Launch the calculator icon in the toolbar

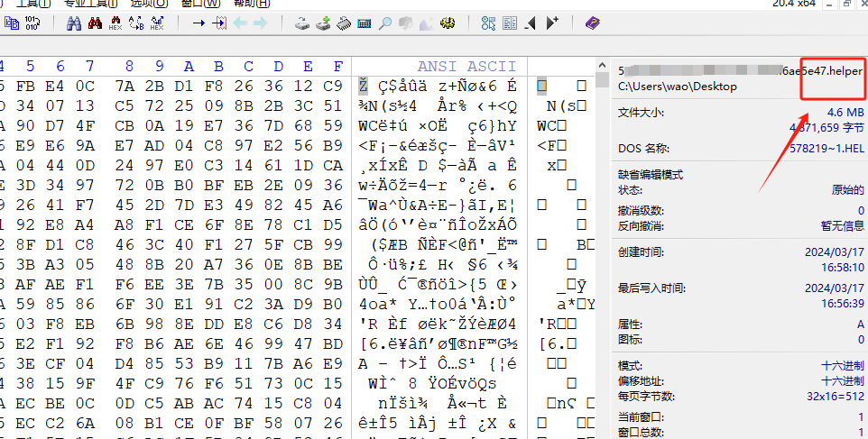click(365, 23)
